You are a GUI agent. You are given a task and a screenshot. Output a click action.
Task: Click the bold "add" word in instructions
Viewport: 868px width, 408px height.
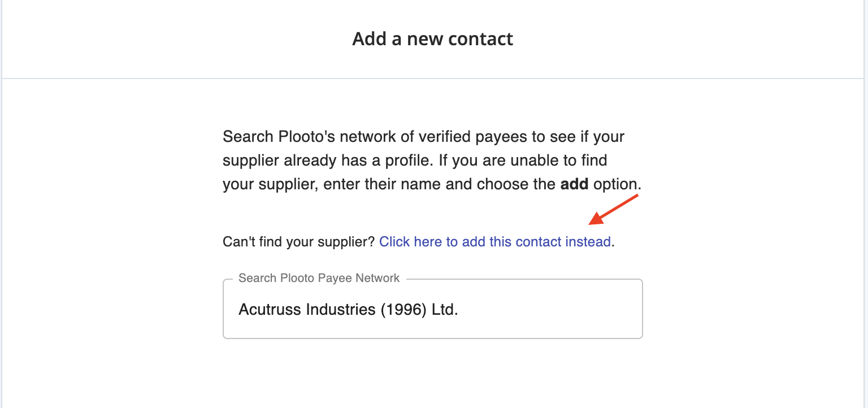(574, 184)
